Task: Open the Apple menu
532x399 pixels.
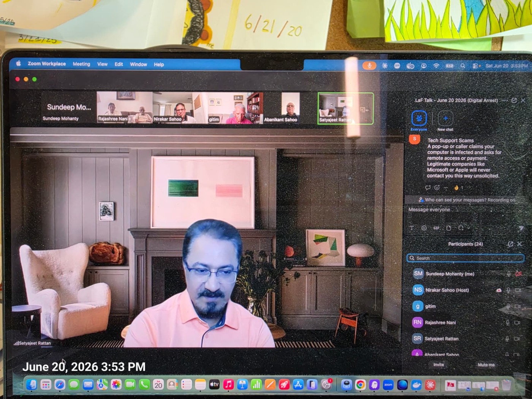Action: click(x=18, y=63)
